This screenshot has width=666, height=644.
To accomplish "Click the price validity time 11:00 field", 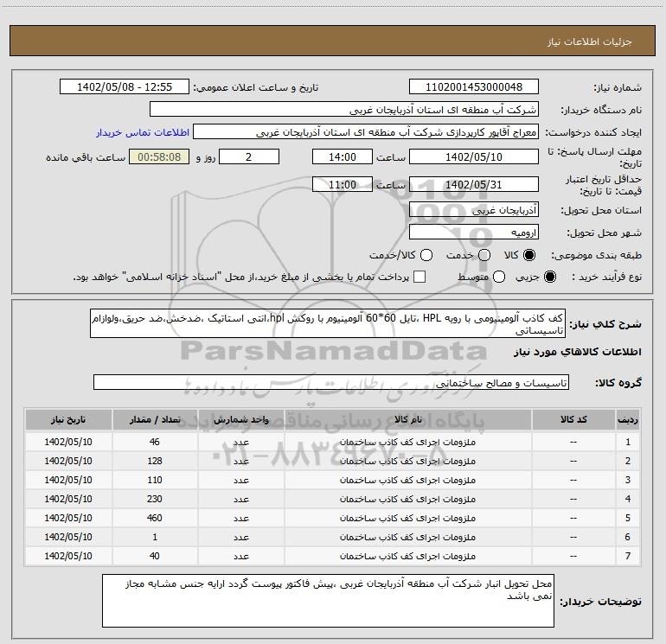I will (x=343, y=184).
